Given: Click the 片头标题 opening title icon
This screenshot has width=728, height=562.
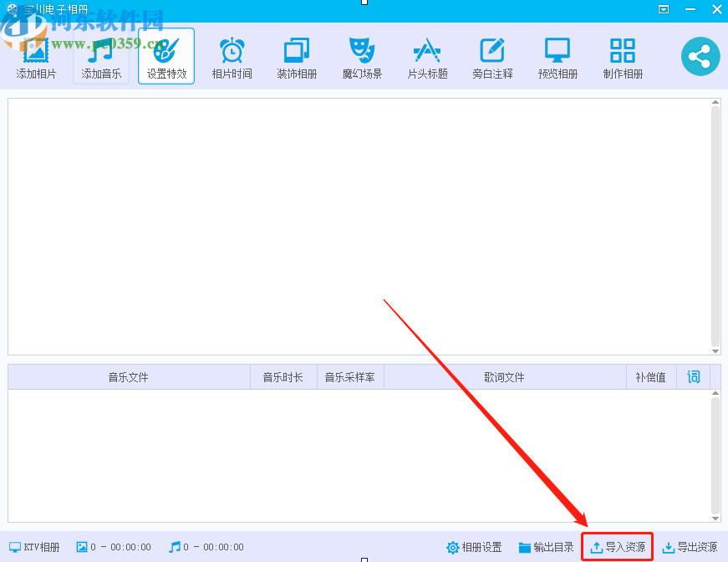Looking at the screenshot, I should tap(427, 57).
